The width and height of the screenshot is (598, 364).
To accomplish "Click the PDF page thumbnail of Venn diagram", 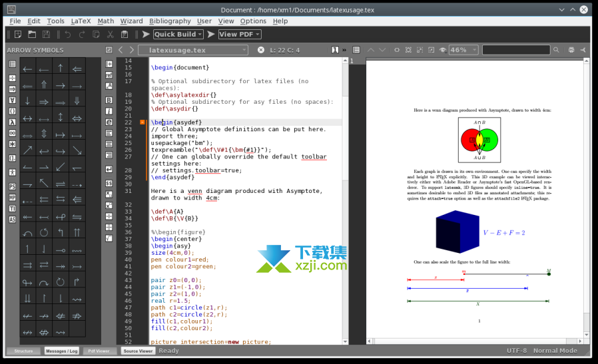I will [479, 140].
